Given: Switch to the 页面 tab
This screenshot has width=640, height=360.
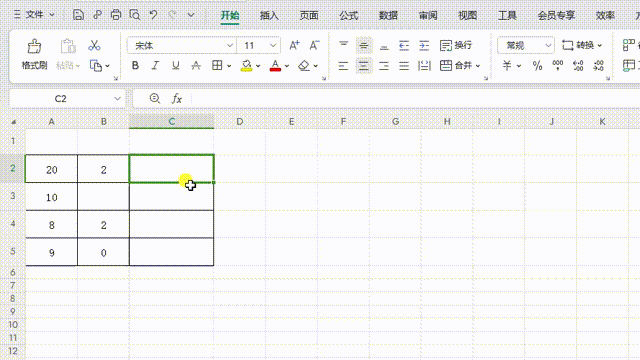Looking at the screenshot, I should 309,16.
